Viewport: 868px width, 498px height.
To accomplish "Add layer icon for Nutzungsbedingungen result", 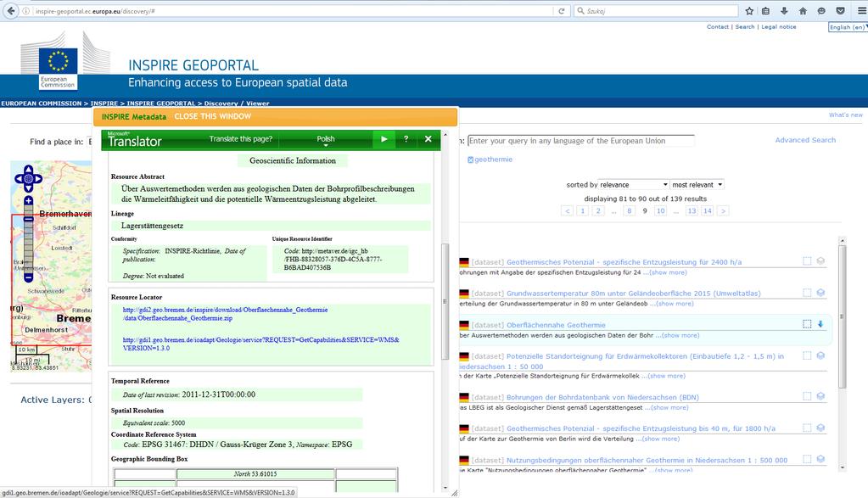I will (x=820, y=459).
